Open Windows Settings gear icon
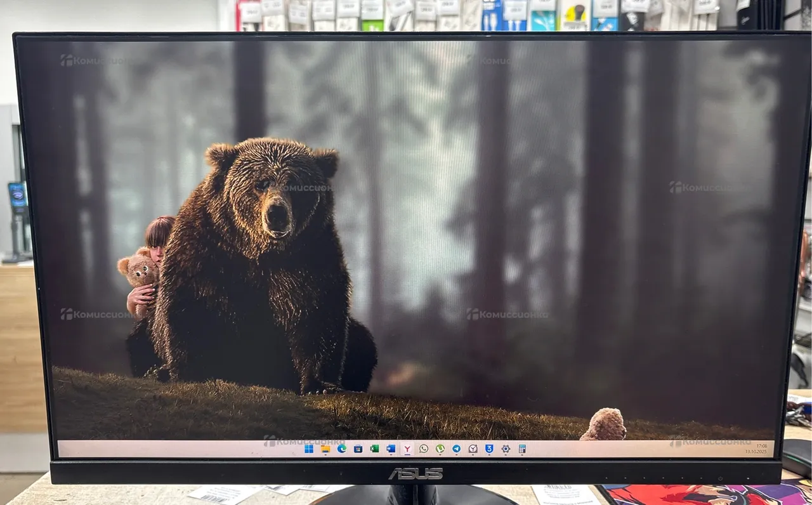Image resolution: width=812 pixels, height=505 pixels. pos(506,449)
